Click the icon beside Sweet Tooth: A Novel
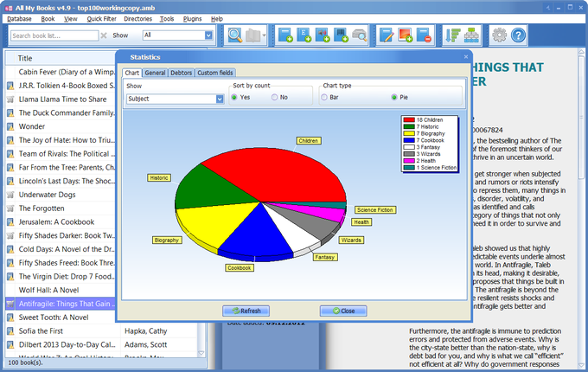The image size is (588, 372). pyautogui.click(x=10, y=317)
